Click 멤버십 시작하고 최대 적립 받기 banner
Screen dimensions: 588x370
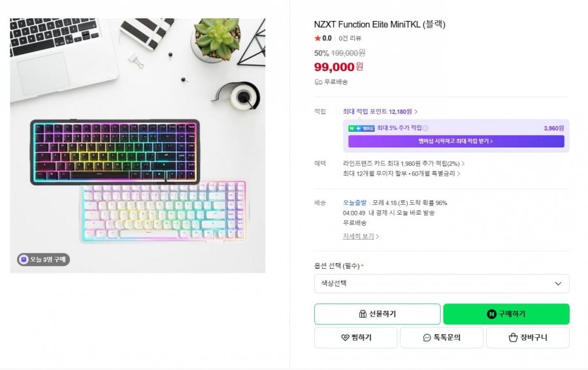(455, 141)
